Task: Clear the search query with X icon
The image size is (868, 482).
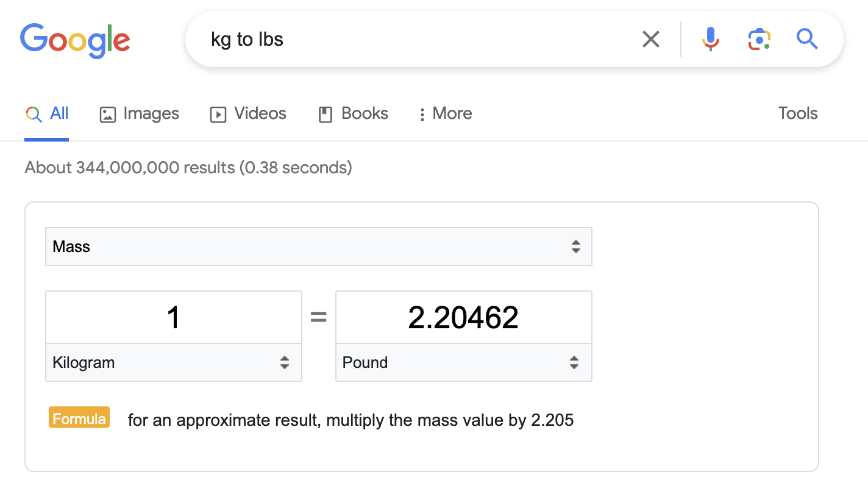Action: [651, 40]
